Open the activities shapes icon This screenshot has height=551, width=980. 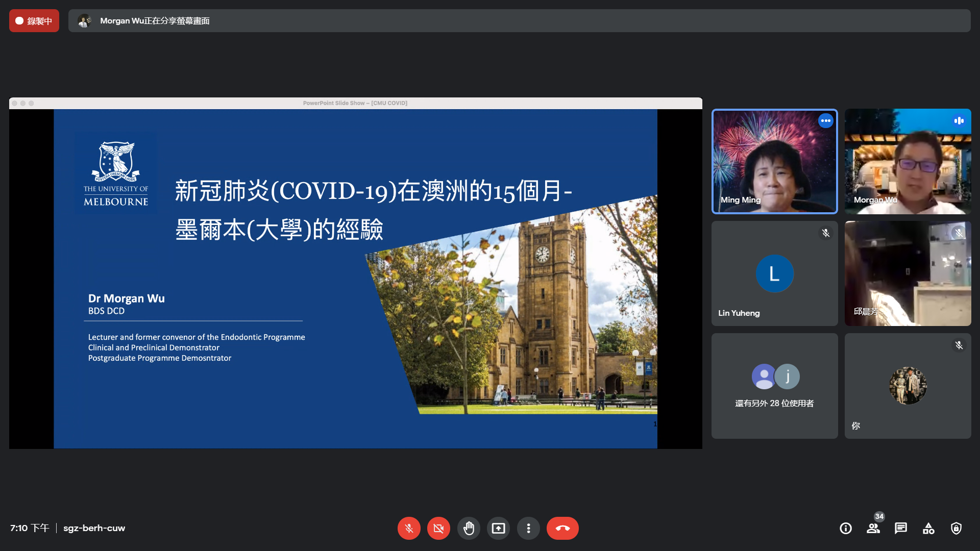coord(928,528)
